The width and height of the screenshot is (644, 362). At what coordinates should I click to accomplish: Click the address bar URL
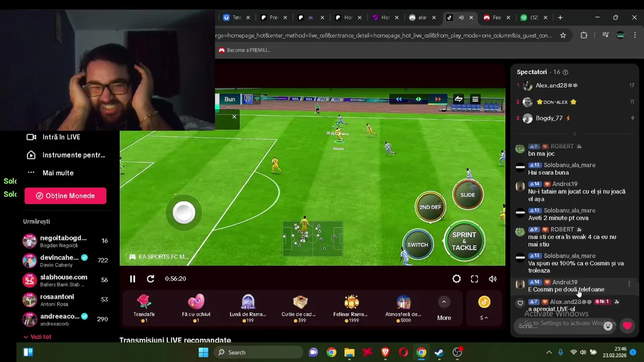click(383, 35)
